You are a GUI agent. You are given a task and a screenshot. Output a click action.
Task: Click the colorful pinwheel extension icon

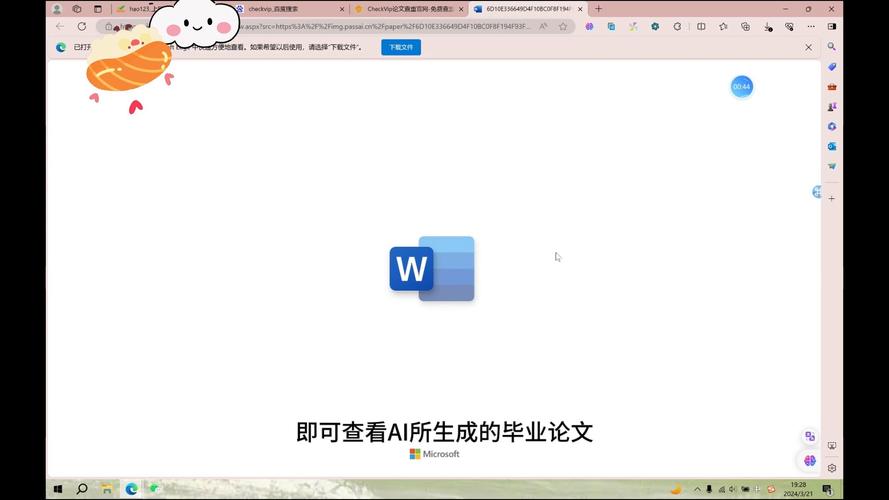tap(633, 27)
